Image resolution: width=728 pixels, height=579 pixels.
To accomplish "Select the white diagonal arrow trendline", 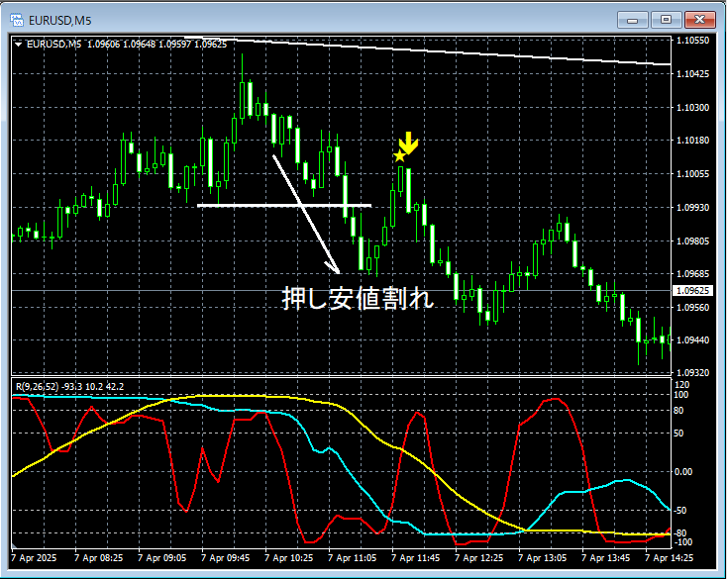I will pos(306,214).
